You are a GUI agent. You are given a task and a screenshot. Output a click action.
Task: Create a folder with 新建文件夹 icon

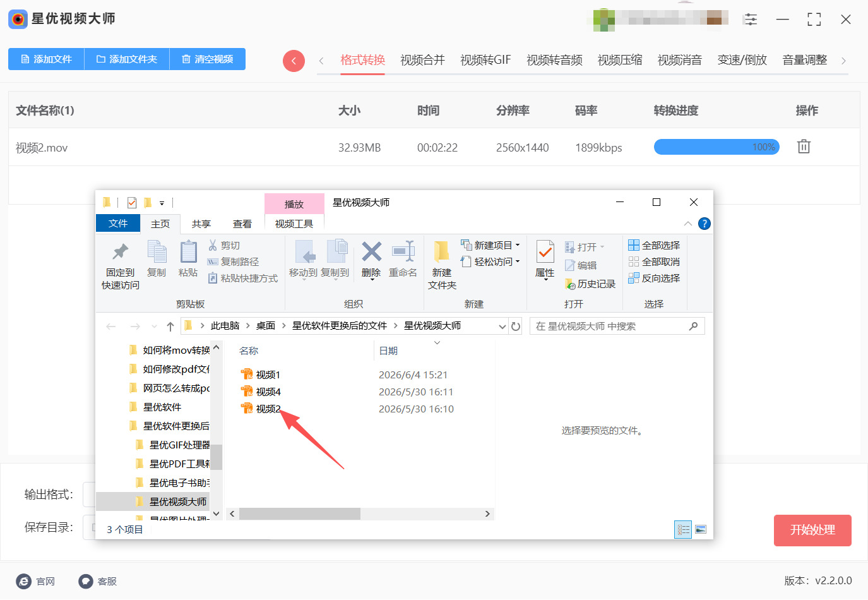click(x=442, y=252)
